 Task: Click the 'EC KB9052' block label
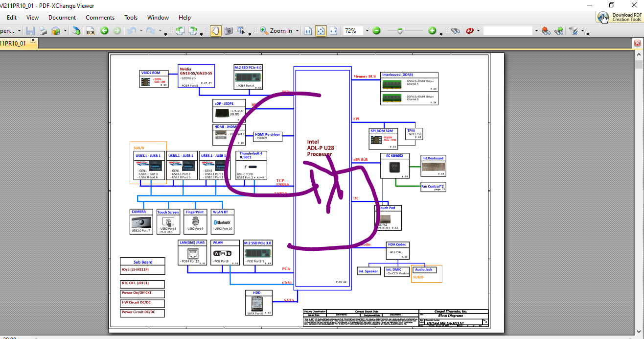pyautogui.click(x=394, y=156)
